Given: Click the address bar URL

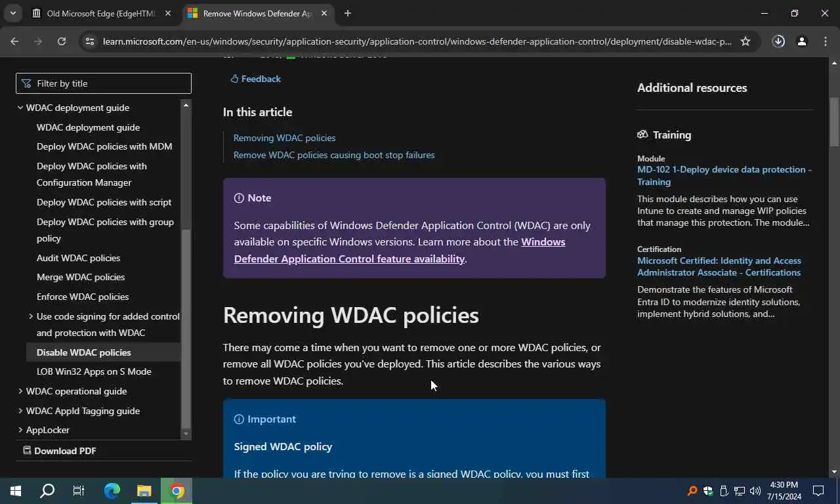Looking at the screenshot, I should [x=417, y=41].
